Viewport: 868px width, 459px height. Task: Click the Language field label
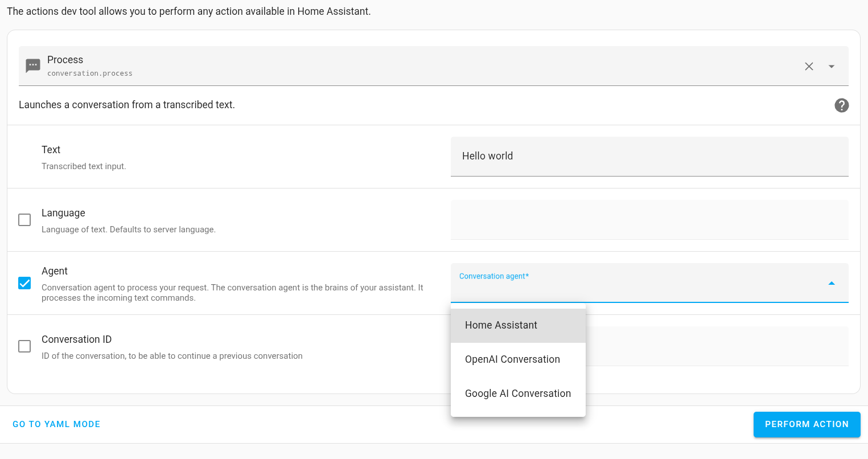click(x=63, y=213)
